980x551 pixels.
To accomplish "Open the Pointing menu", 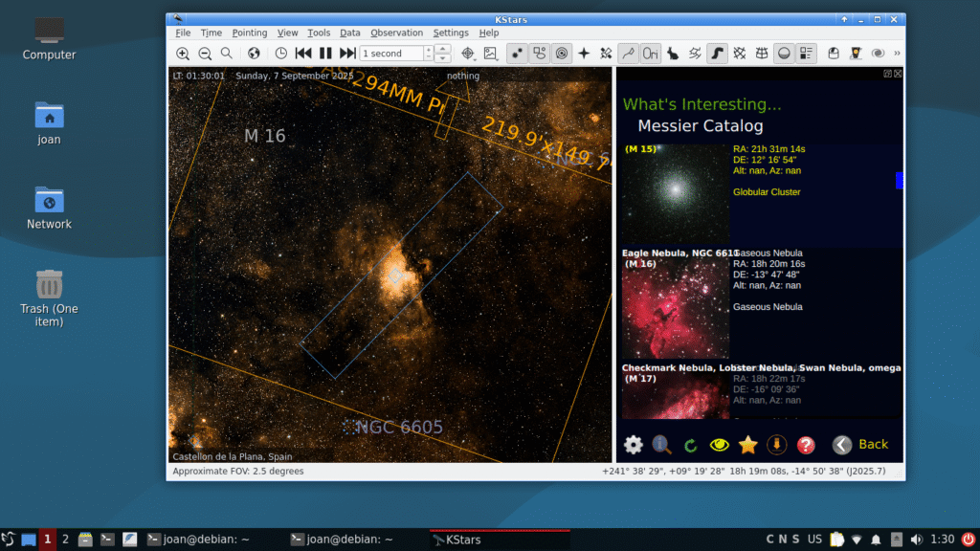I will [250, 33].
